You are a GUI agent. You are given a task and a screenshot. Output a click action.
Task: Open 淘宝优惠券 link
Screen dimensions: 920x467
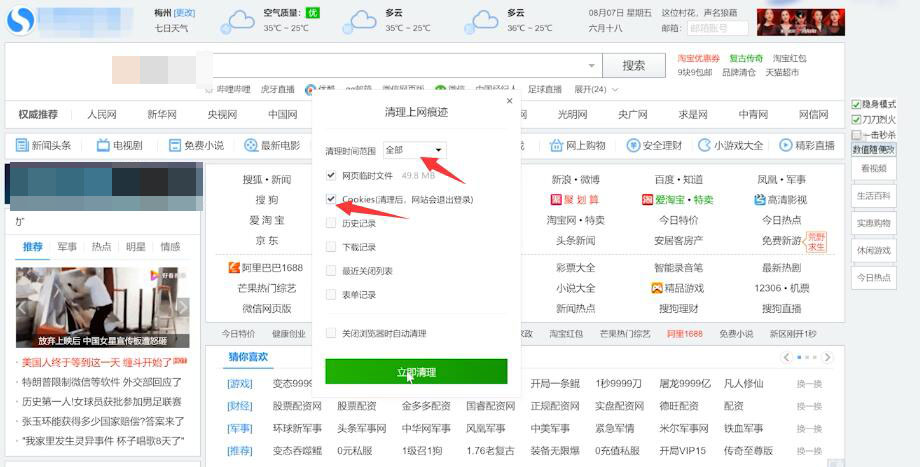point(698,58)
